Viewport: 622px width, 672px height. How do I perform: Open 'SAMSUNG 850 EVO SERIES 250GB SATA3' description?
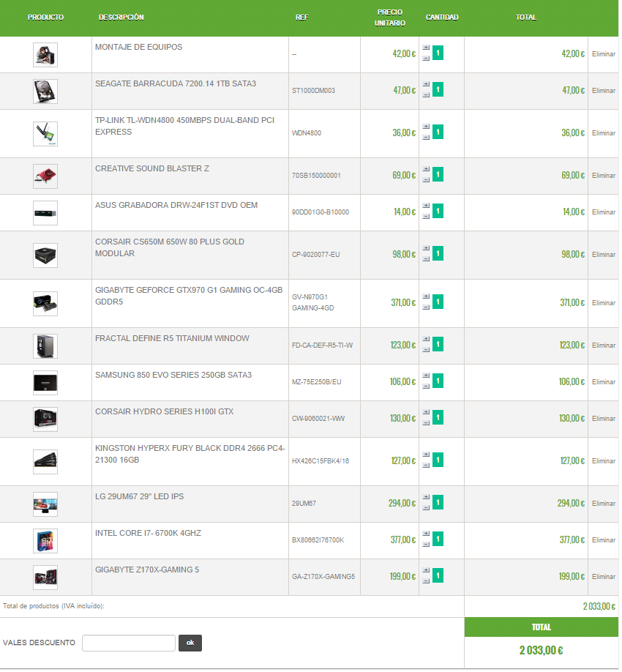point(173,375)
